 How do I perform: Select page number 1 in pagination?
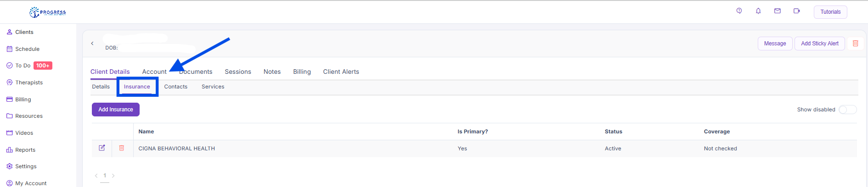(x=105, y=176)
